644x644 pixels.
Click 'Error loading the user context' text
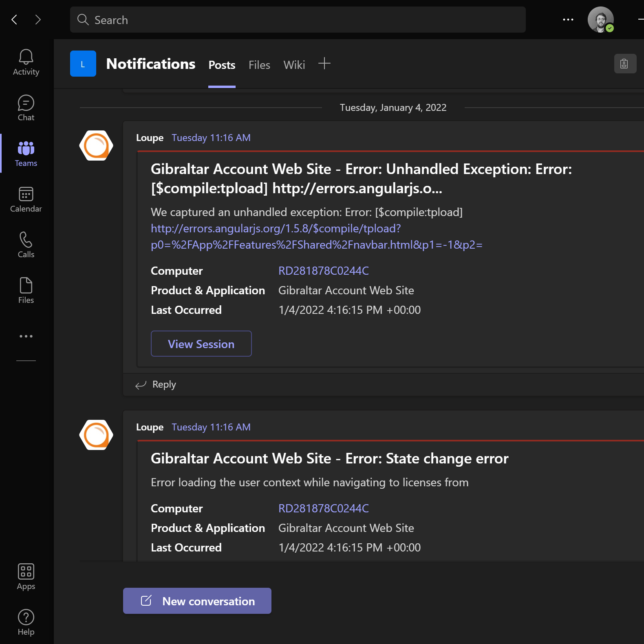point(310,483)
